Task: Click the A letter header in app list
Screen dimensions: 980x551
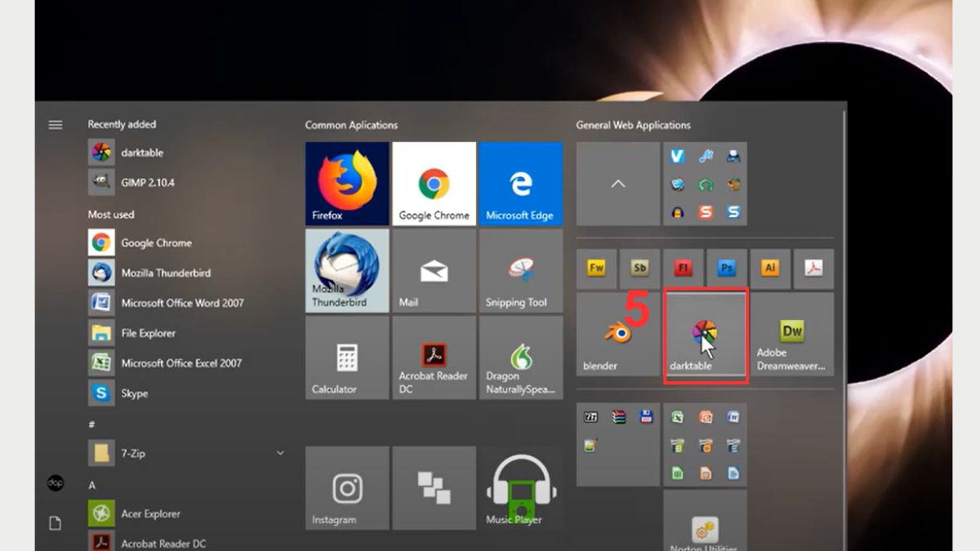Action: pos(91,486)
